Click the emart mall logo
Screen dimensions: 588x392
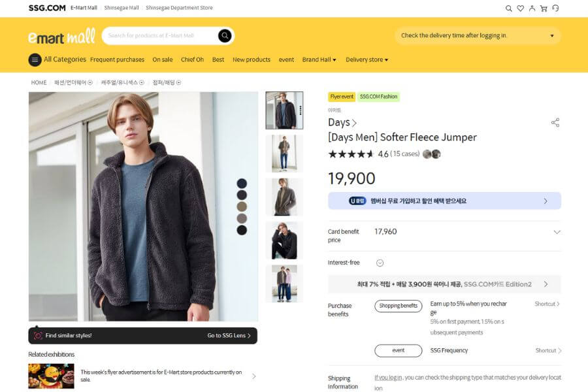[x=61, y=36]
